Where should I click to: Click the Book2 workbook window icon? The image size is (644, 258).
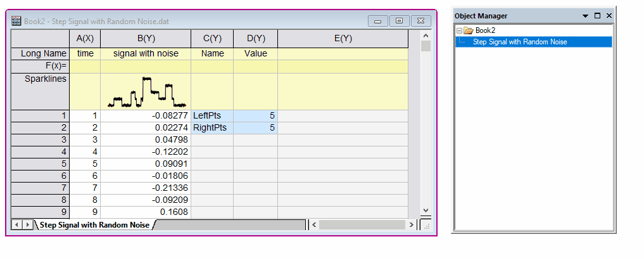(x=16, y=21)
